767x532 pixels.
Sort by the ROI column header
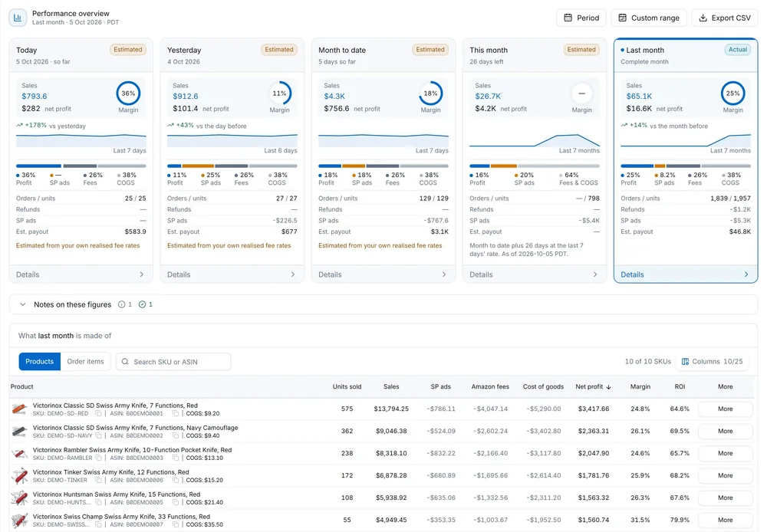pyautogui.click(x=680, y=387)
